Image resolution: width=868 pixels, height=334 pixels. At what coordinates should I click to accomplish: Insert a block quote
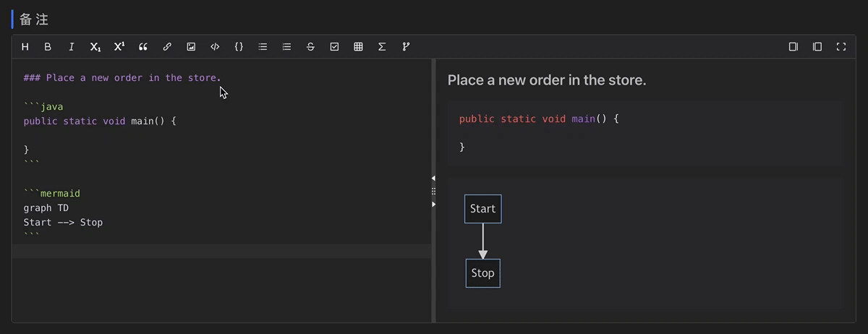[143, 47]
